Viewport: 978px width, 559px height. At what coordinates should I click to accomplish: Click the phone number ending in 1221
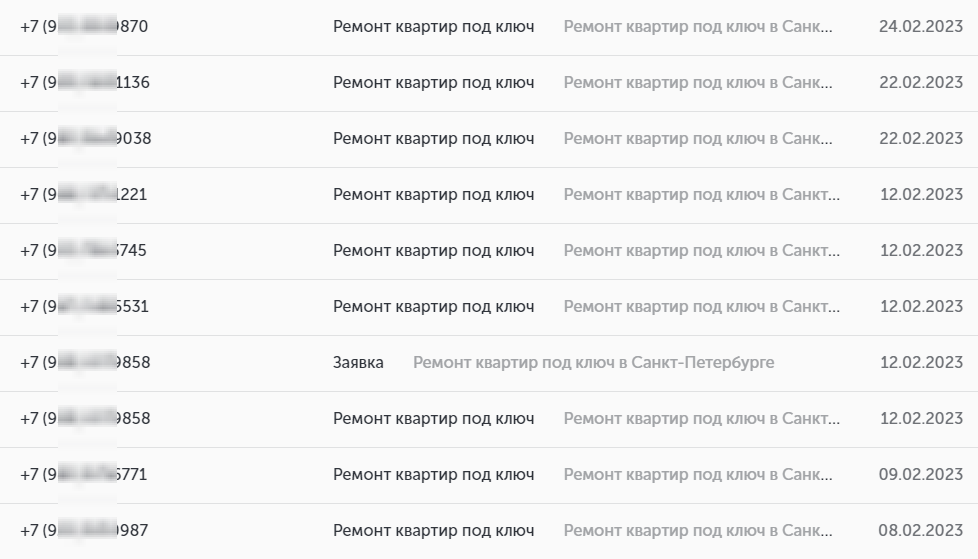coord(84,195)
